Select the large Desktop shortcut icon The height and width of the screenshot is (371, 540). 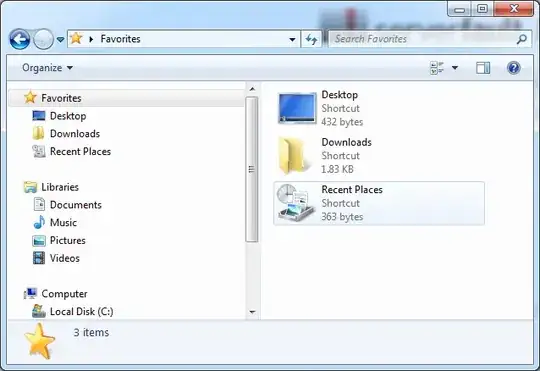[297, 108]
